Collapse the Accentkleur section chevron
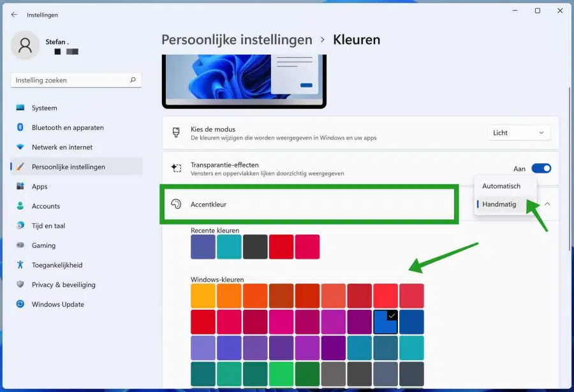 click(x=547, y=204)
